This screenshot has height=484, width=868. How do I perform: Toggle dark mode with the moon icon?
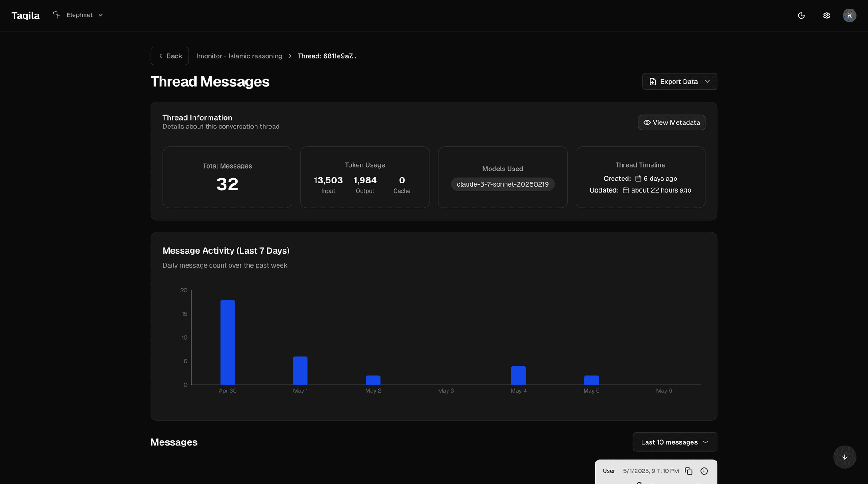pos(802,15)
